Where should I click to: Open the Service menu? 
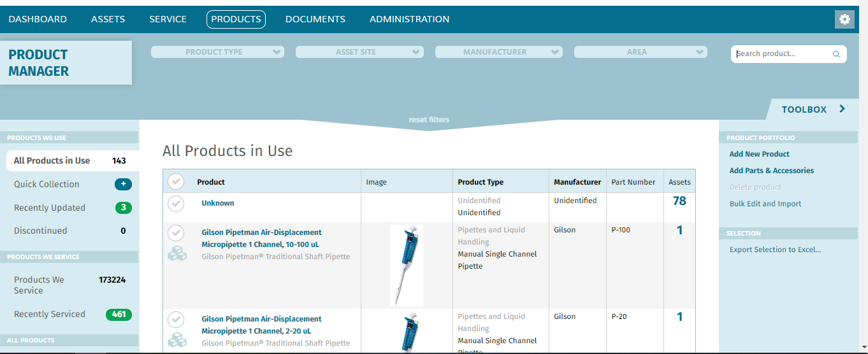[x=168, y=19]
